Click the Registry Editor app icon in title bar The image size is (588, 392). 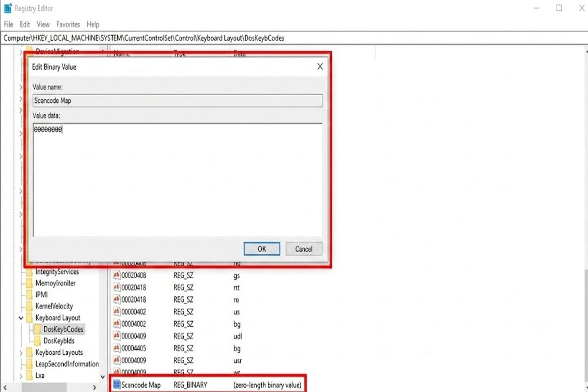point(8,8)
